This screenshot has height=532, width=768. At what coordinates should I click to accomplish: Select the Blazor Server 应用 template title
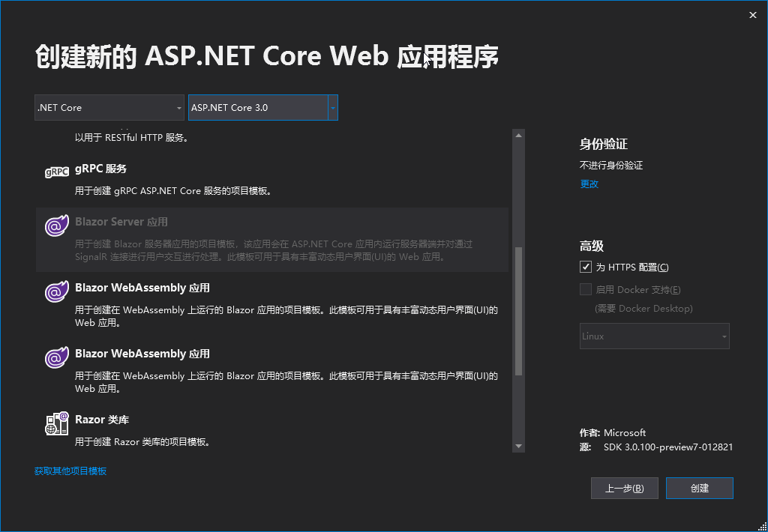point(121,223)
